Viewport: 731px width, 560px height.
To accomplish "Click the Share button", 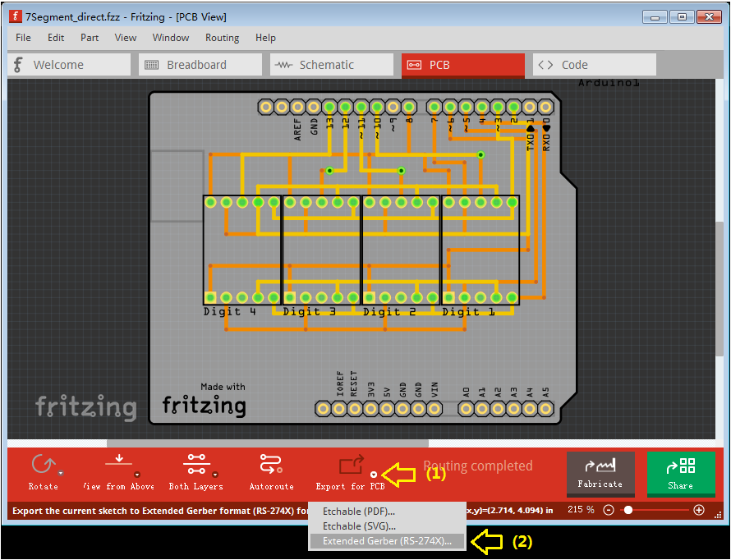I will (681, 473).
